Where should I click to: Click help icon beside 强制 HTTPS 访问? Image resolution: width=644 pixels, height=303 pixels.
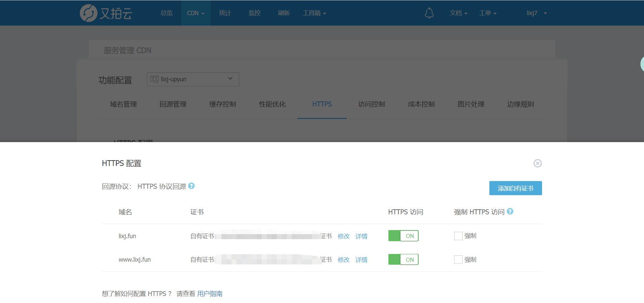coord(510,212)
